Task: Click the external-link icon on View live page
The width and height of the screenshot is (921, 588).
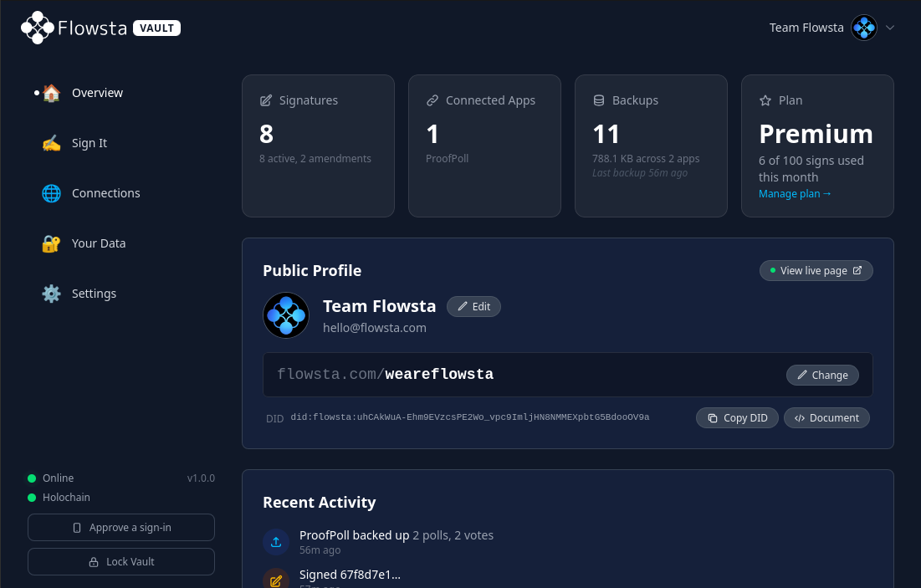Action: (x=857, y=270)
